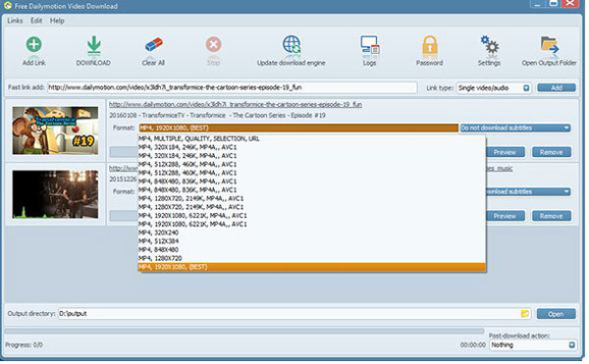Open the Logs icon

tap(370, 45)
